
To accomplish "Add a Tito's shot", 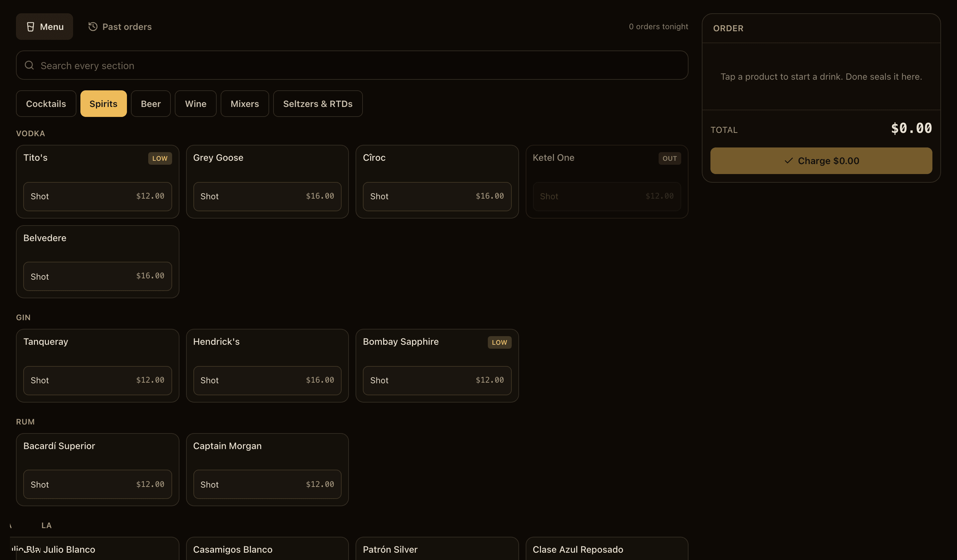I will pos(98,196).
